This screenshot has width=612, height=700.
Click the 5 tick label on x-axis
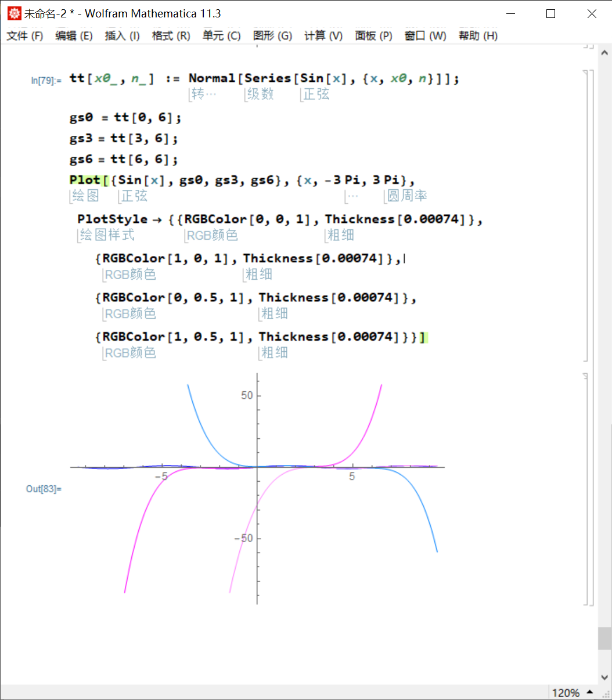coord(352,477)
